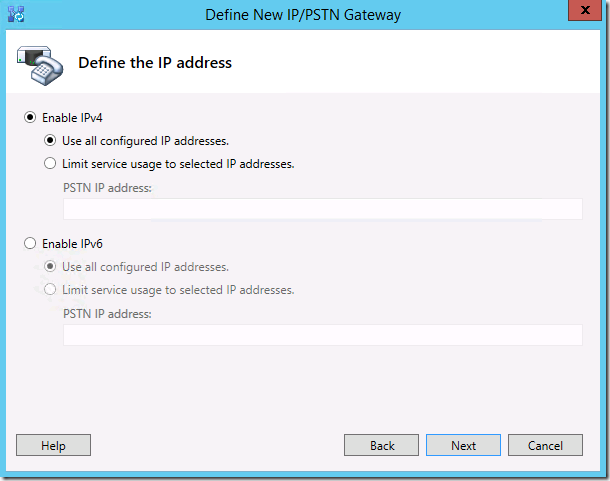Click the Topology Builder icon in title bar
The width and height of the screenshot is (610, 481).
coord(16,14)
